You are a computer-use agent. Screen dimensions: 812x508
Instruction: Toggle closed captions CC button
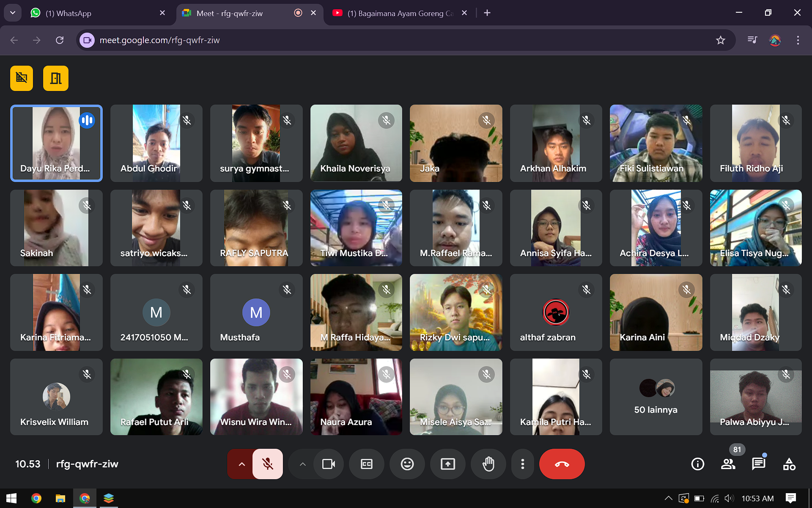(x=366, y=464)
